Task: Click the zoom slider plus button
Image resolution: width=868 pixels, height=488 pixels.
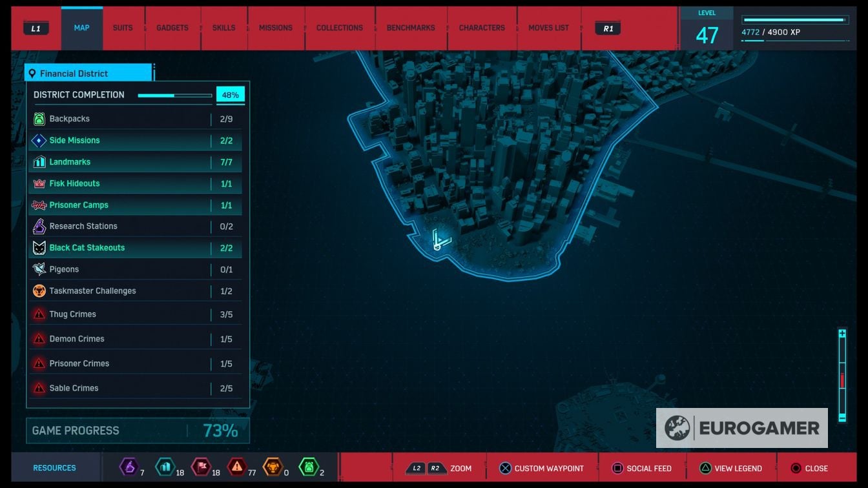Action: [x=842, y=334]
